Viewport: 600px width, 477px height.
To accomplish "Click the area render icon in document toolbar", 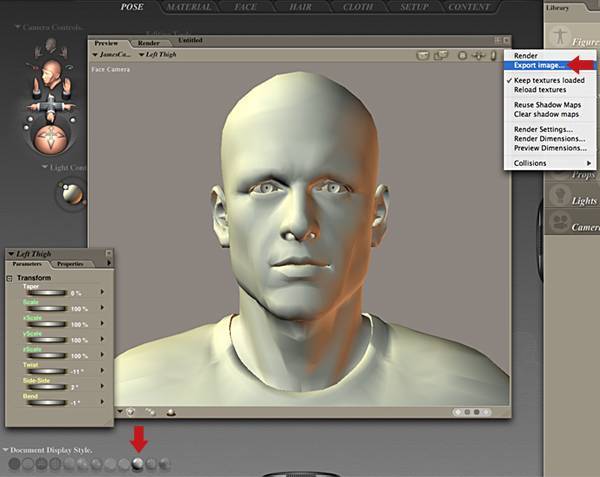I will [441, 56].
